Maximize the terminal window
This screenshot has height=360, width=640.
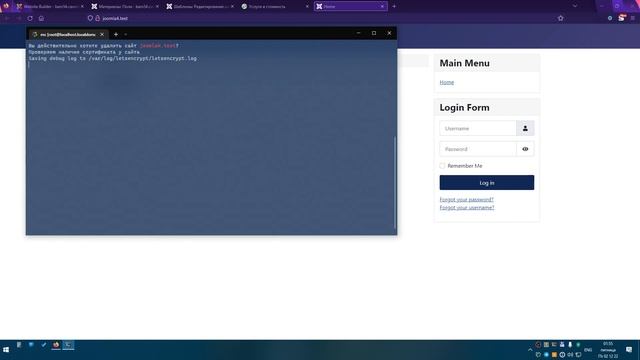coord(374,33)
